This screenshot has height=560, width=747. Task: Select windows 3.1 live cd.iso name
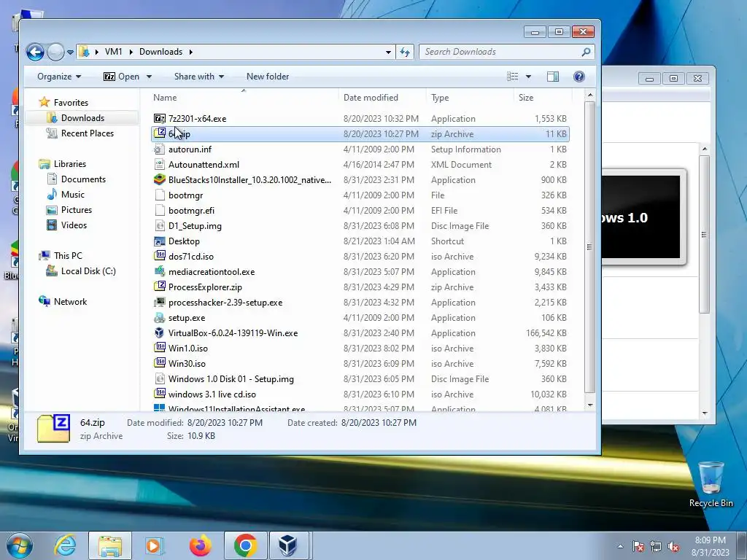point(212,394)
